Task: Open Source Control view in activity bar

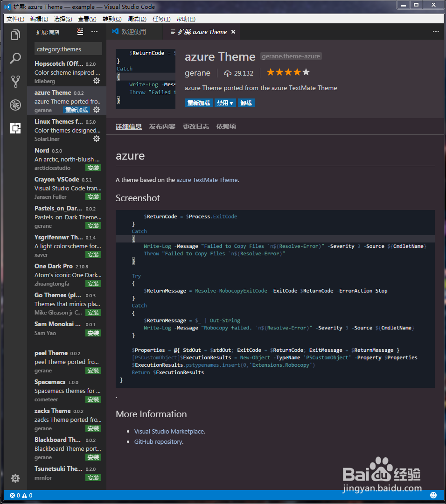Action: pyautogui.click(x=15, y=82)
